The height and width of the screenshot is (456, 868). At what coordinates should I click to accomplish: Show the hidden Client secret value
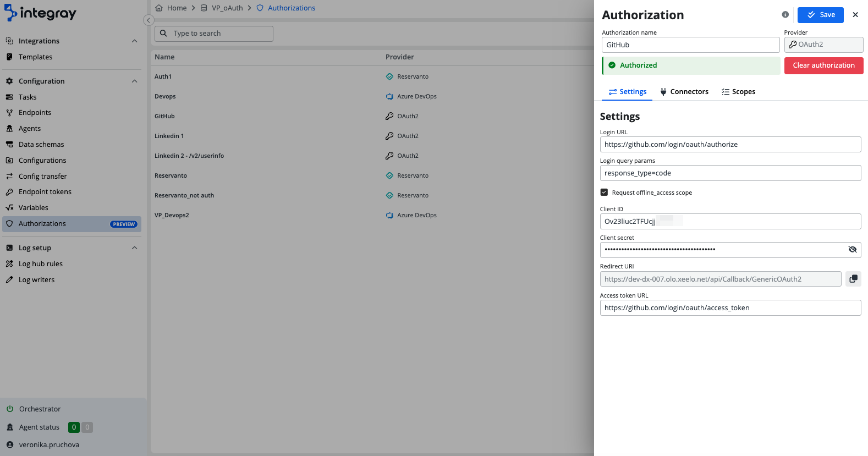[852, 250]
